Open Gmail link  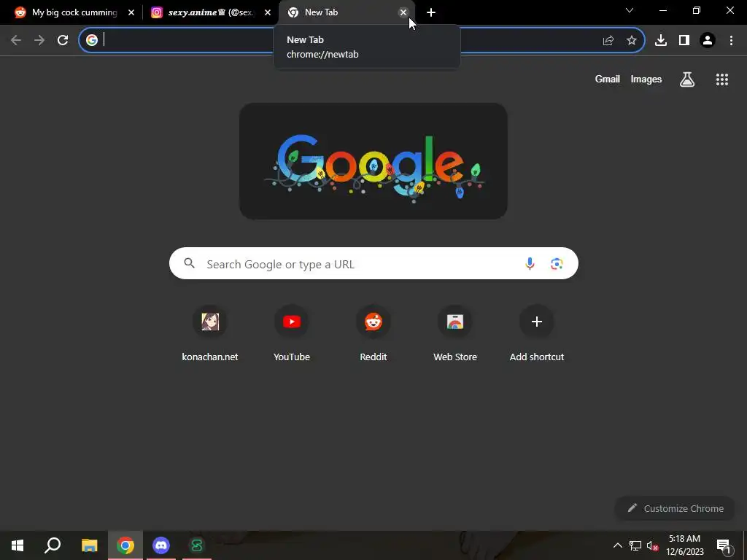(x=607, y=79)
